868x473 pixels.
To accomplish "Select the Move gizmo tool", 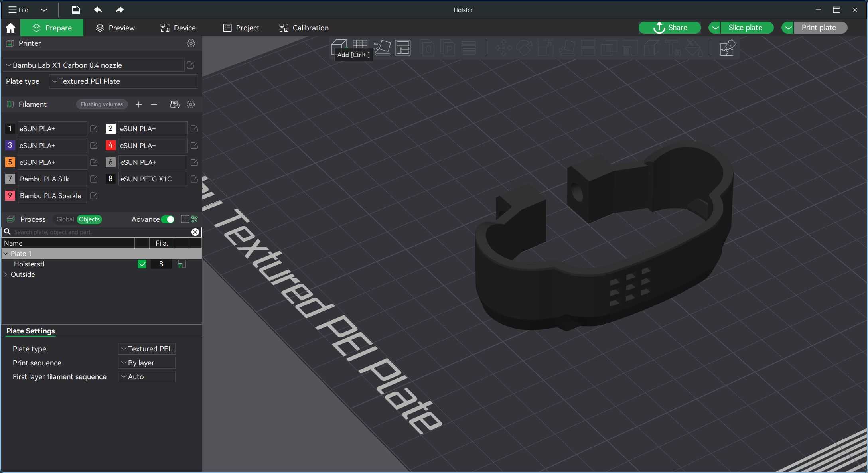I will pos(503,48).
